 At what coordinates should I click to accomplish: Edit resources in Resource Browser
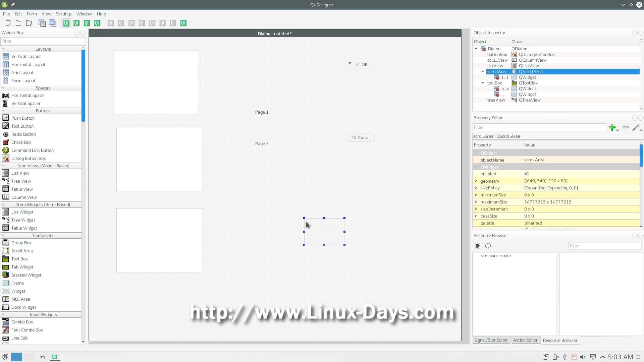(x=478, y=246)
